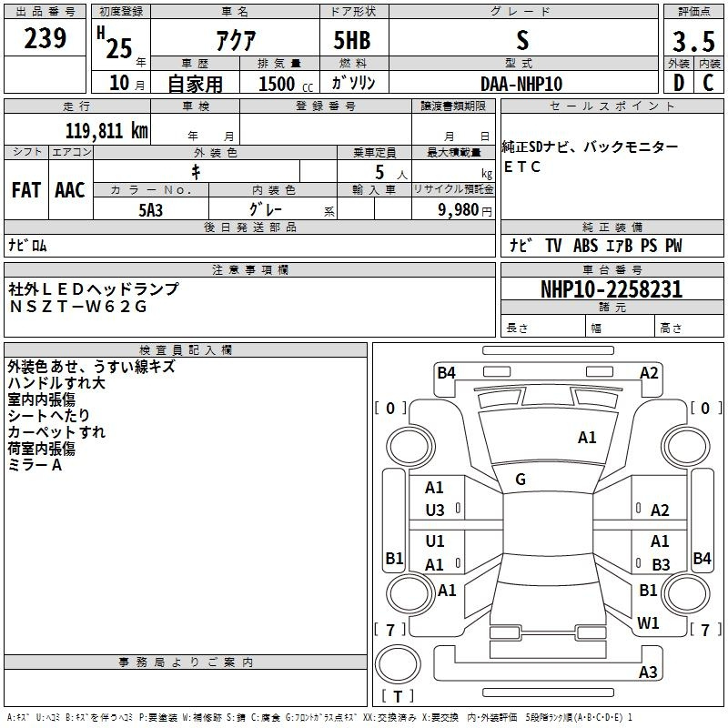Click the セールスポイント section header
The width and height of the screenshot is (728, 728).
[612, 106]
